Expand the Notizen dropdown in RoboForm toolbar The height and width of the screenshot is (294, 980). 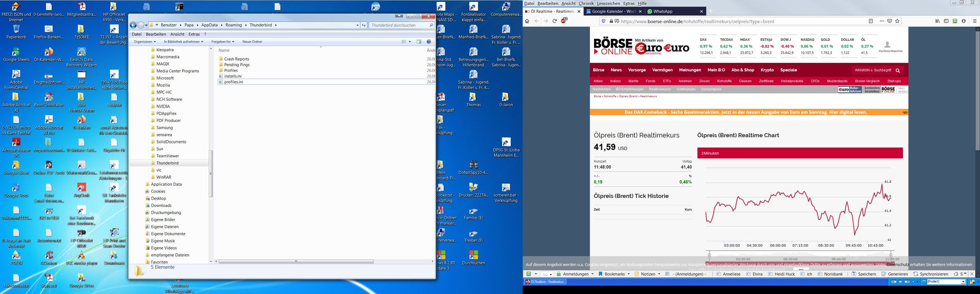tap(659, 274)
